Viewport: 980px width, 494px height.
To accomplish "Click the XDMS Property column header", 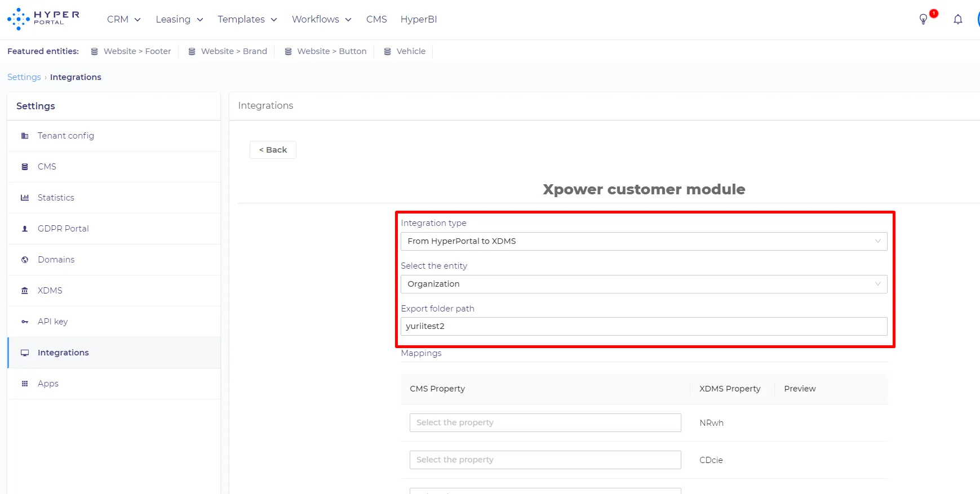I will (730, 389).
